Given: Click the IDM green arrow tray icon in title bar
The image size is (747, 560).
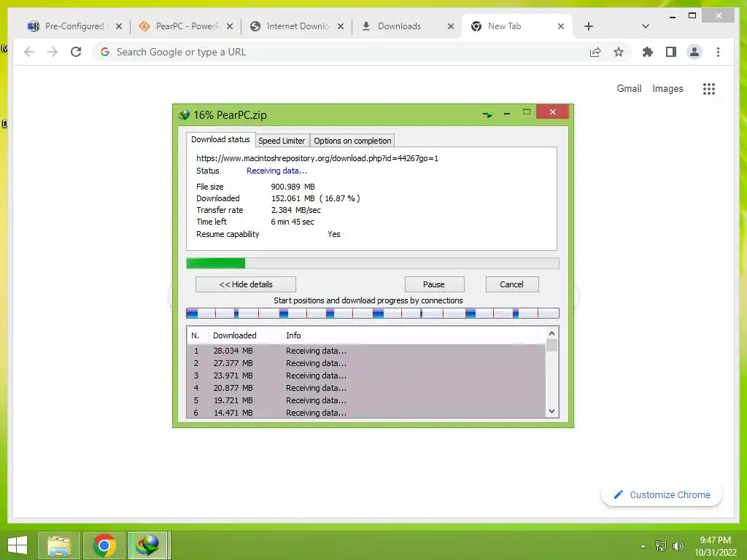Looking at the screenshot, I should point(487,114).
